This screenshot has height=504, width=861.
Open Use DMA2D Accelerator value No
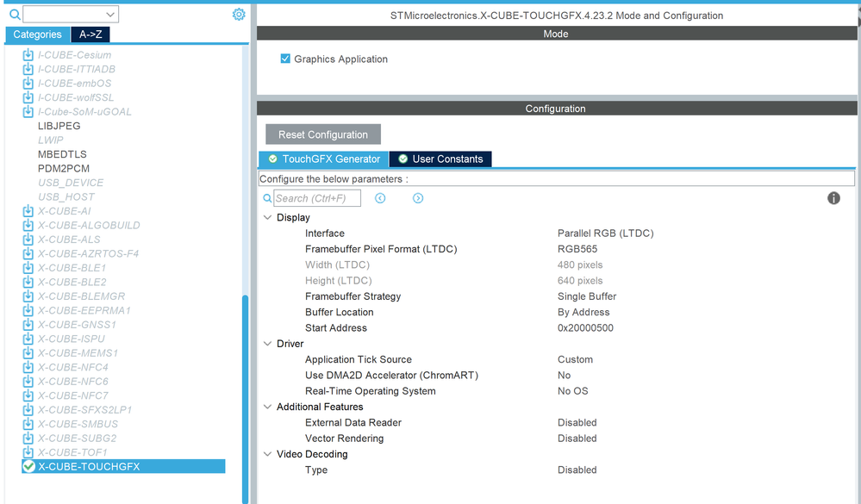coord(564,376)
